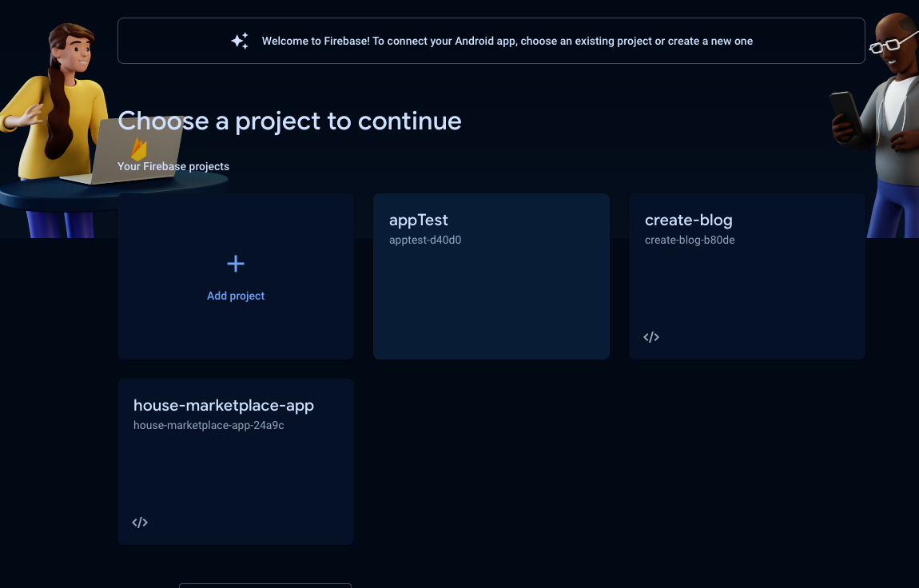Viewport: 919px width, 588px height.
Task: Click the Firebase flame logo
Action: 139,149
